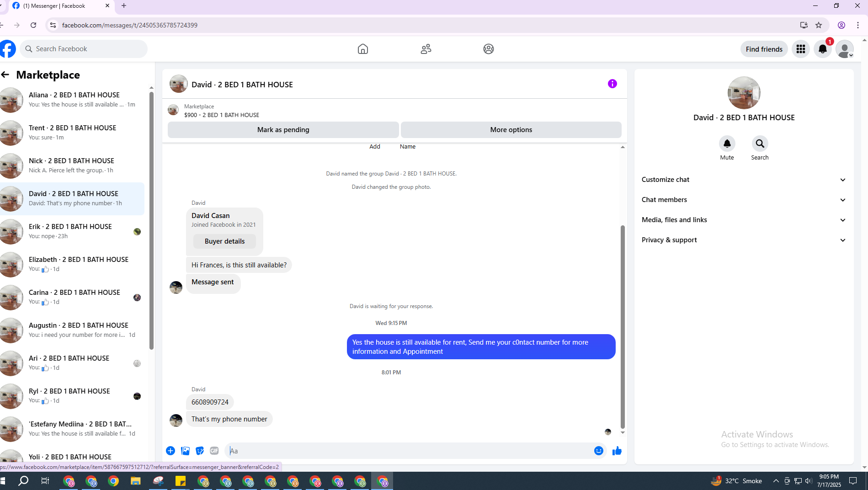
Task: Open the Trent conversation
Action: pyautogui.click(x=73, y=133)
